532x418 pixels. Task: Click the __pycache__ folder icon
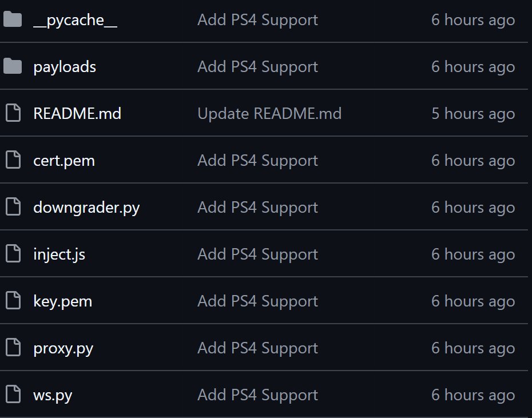pyautogui.click(x=12, y=20)
